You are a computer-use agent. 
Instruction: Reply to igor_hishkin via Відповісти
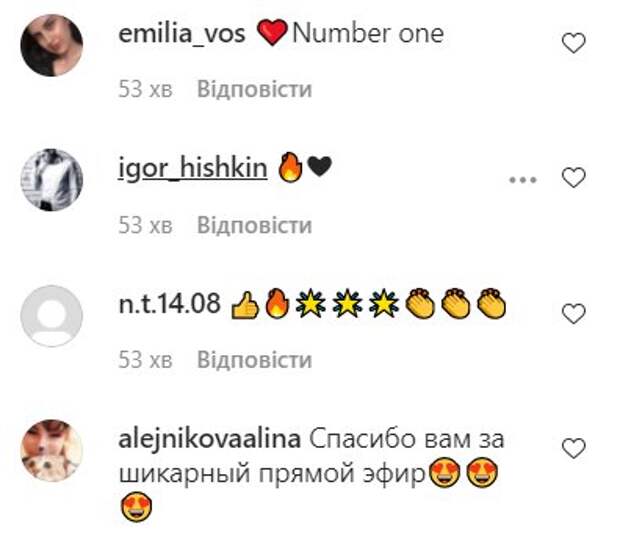click(x=255, y=225)
